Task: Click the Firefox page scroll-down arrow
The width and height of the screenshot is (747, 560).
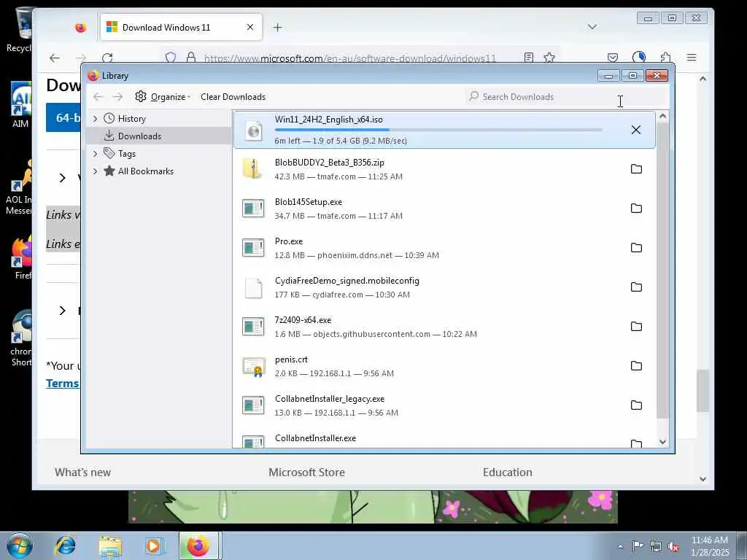Action: (x=703, y=479)
